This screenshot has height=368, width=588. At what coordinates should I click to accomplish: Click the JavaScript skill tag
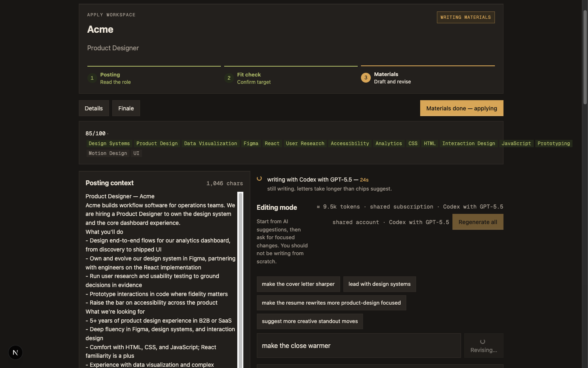[517, 144]
